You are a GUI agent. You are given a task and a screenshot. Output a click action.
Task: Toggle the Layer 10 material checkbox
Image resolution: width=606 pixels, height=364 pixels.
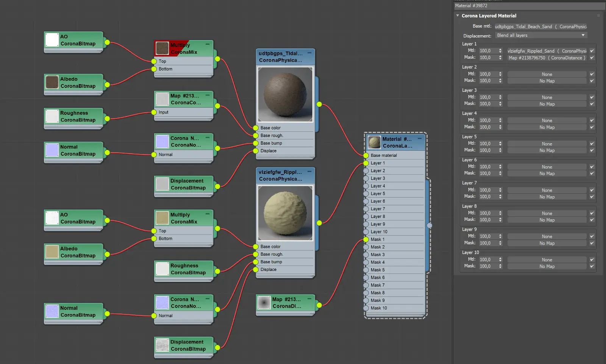(592, 259)
